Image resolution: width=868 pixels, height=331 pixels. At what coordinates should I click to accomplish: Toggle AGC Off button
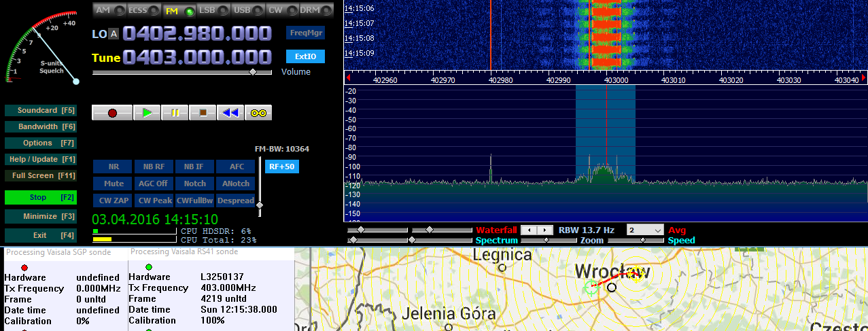pyautogui.click(x=154, y=184)
